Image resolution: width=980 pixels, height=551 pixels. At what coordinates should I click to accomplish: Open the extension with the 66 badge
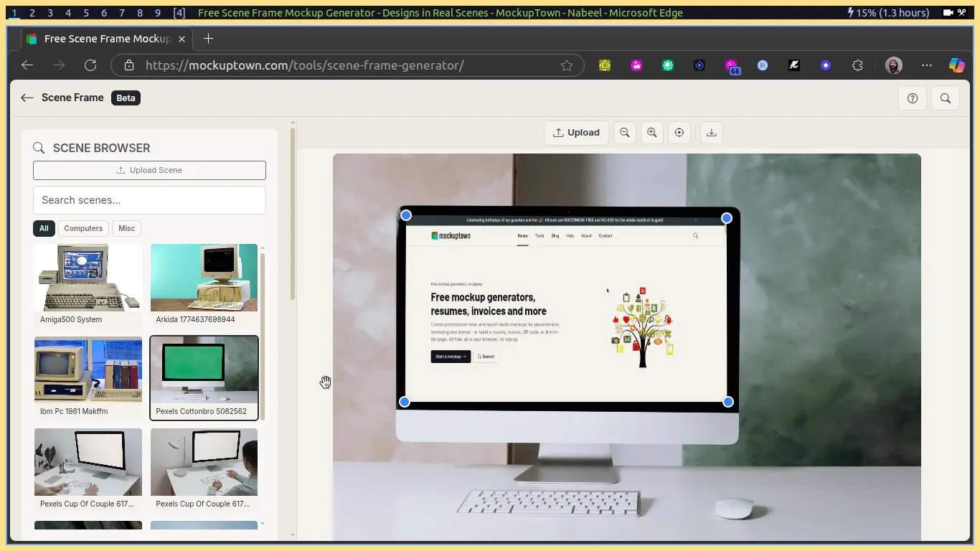coord(732,67)
